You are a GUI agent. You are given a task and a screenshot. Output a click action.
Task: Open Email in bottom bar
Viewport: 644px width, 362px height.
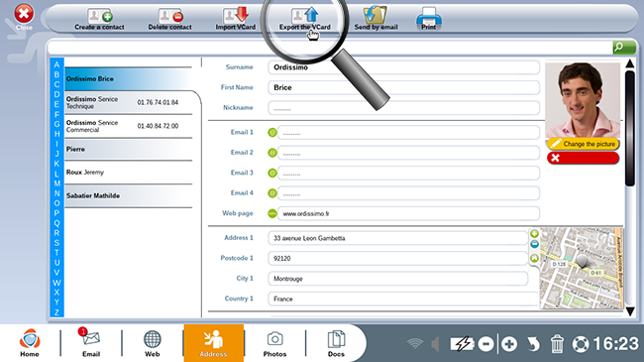pyautogui.click(x=91, y=343)
